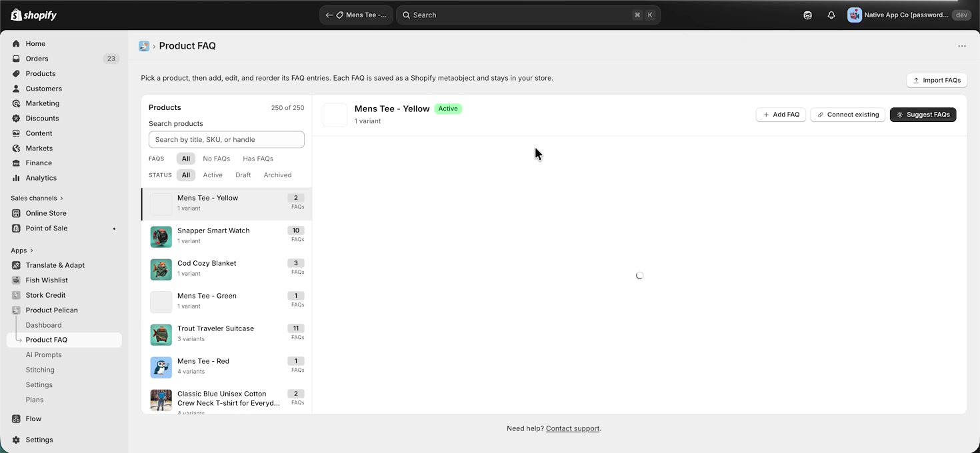Click Mens Tee - Red penguin thumbnail
The image size is (980, 453).
[x=161, y=368]
